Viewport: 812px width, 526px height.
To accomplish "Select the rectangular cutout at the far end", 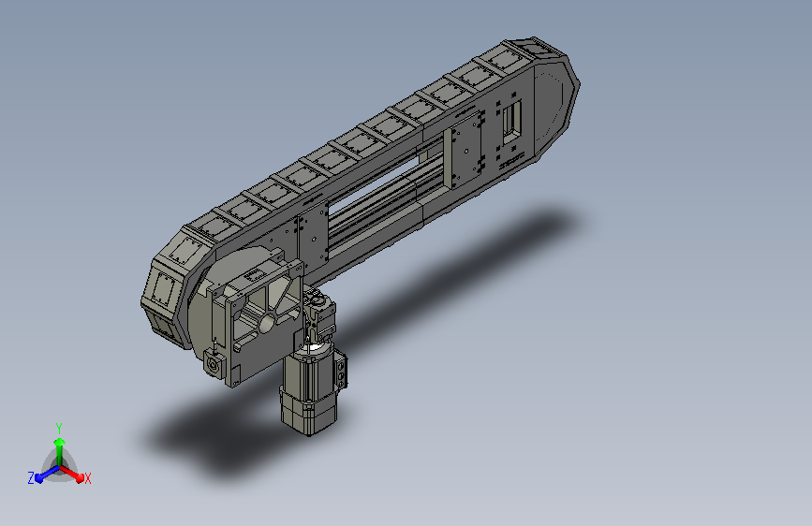I will coord(511,123).
